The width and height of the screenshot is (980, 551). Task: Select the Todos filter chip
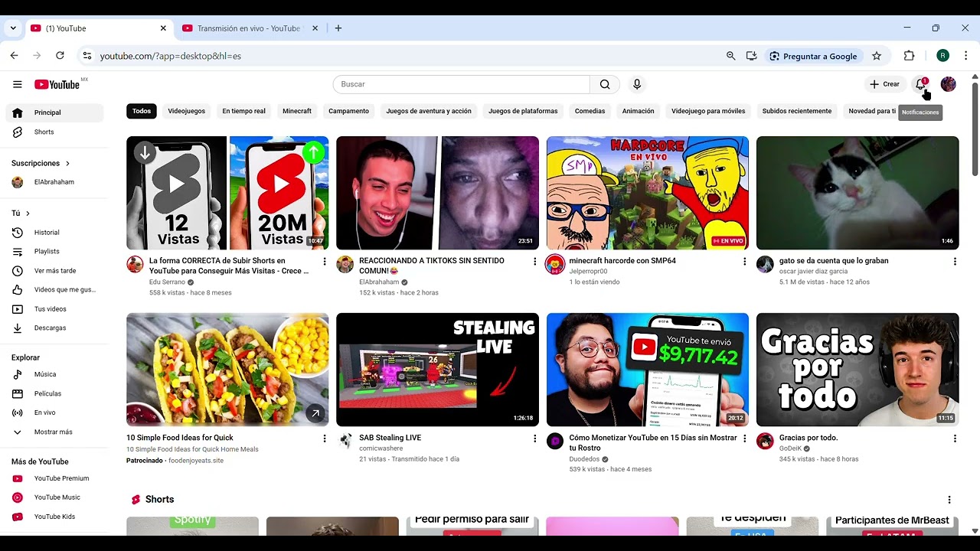click(142, 111)
